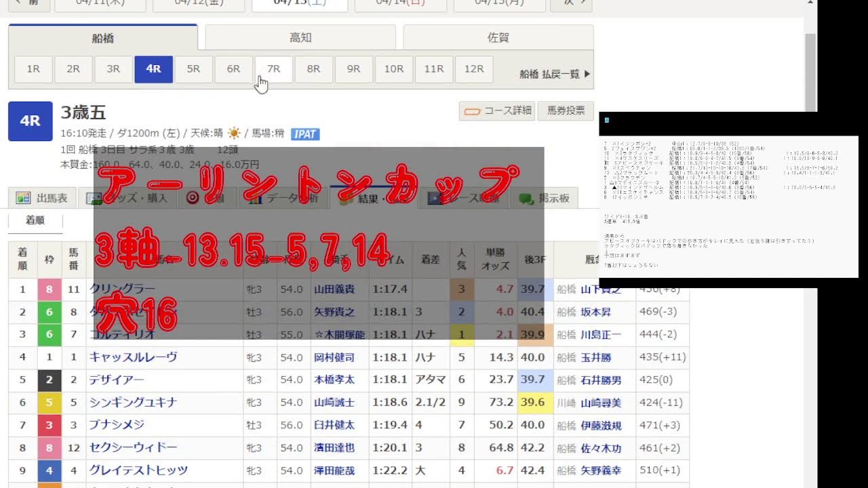This screenshot has width=868, height=488.
Task: Switch to the 佐賀 venue tab
Action: [499, 38]
